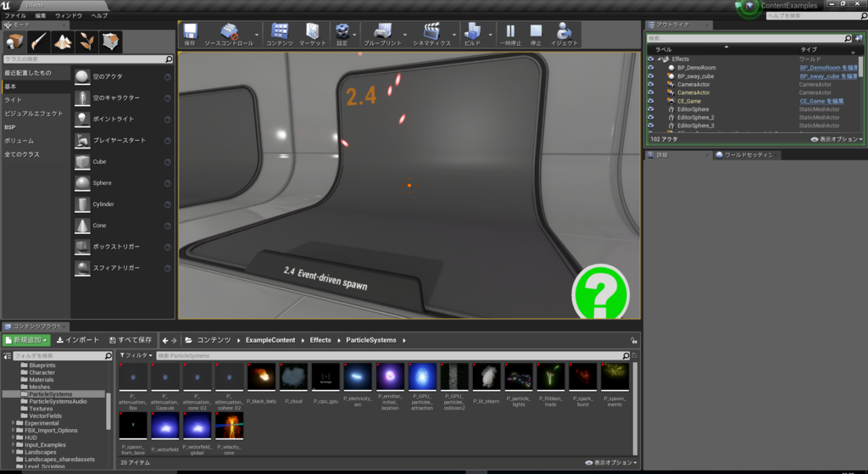Select the Foliage mode plant icon
The width and height of the screenshot is (868, 474).
[86, 42]
